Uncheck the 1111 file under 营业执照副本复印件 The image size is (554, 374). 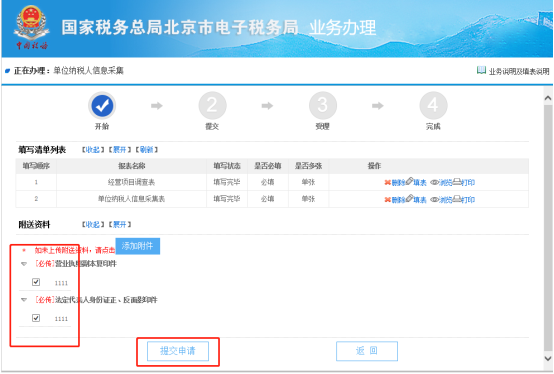(x=36, y=282)
